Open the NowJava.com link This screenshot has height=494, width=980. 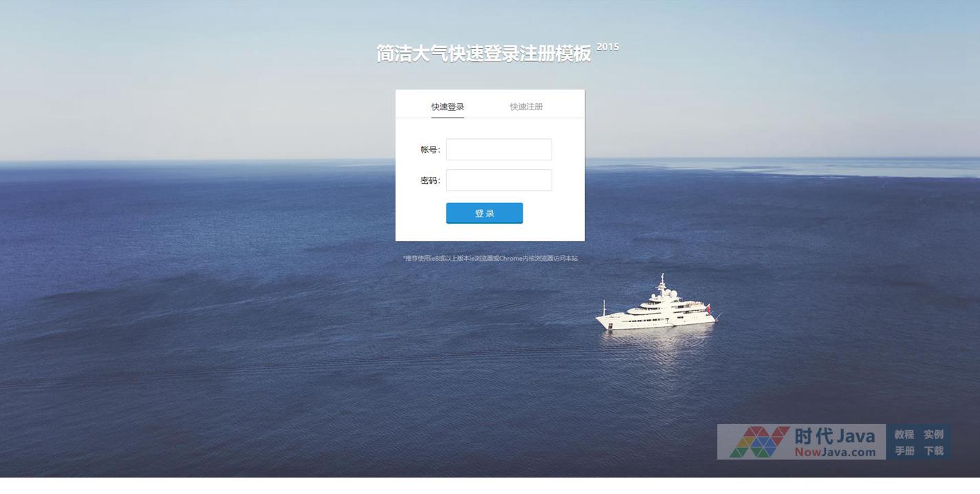[835, 452]
